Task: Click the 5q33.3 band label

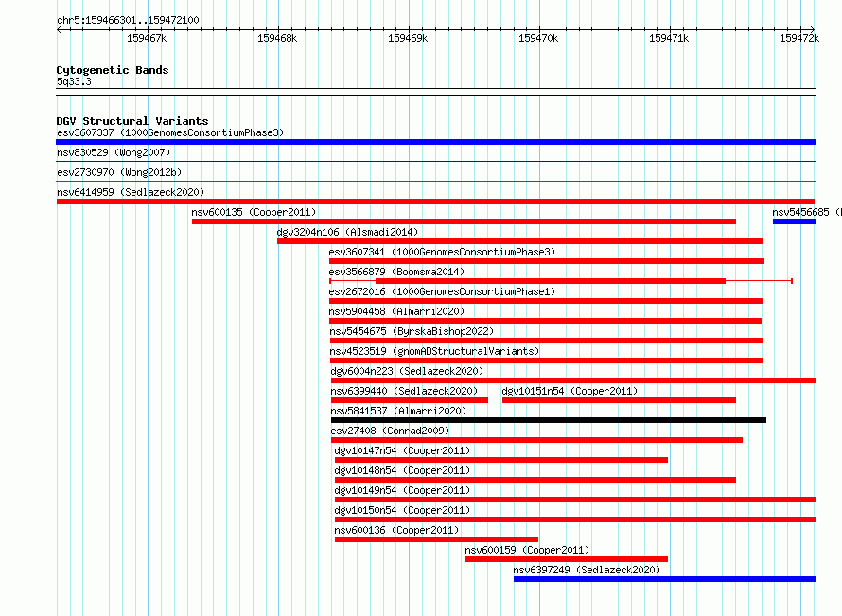Action: coord(74,81)
